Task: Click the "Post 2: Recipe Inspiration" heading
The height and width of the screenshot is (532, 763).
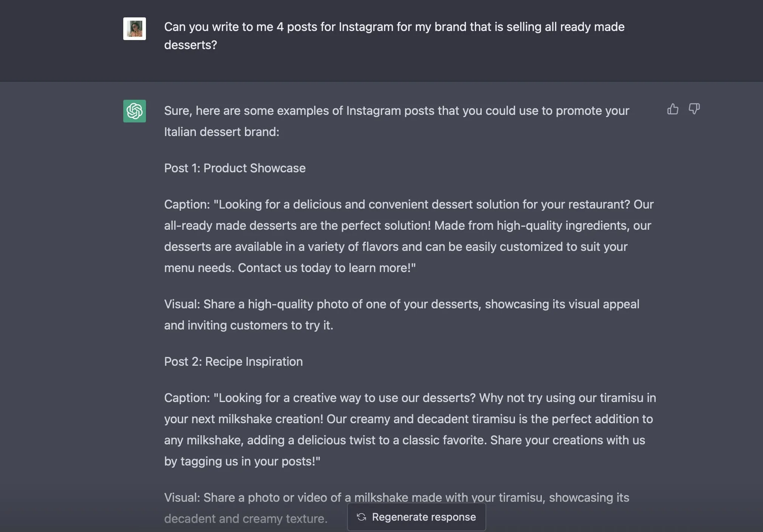Action: click(x=233, y=362)
